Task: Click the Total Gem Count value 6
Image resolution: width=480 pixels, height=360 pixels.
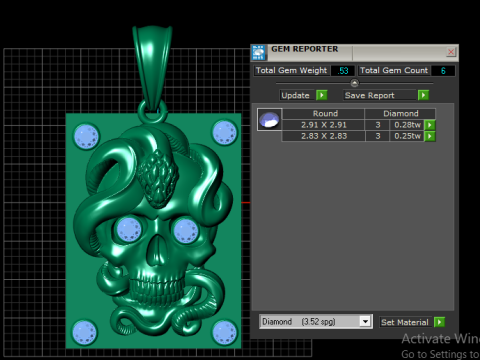Action: (443, 71)
